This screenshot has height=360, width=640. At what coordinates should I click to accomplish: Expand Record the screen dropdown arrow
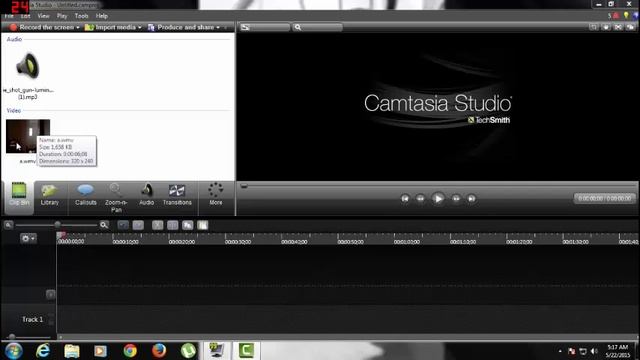[78, 27]
